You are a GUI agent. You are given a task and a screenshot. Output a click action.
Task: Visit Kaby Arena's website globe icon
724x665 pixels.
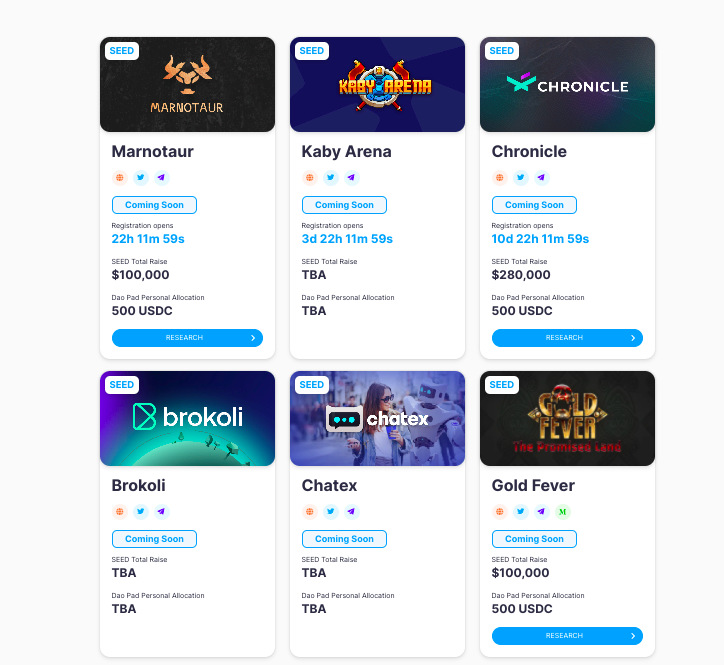pos(310,178)
